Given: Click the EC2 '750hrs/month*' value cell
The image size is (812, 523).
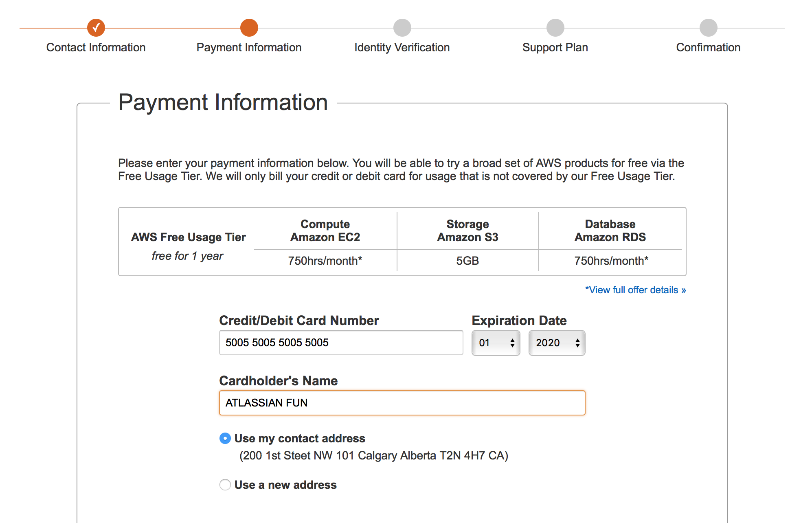Looking at the screenshot, I should pyautogui.click(x=325, y=261).
